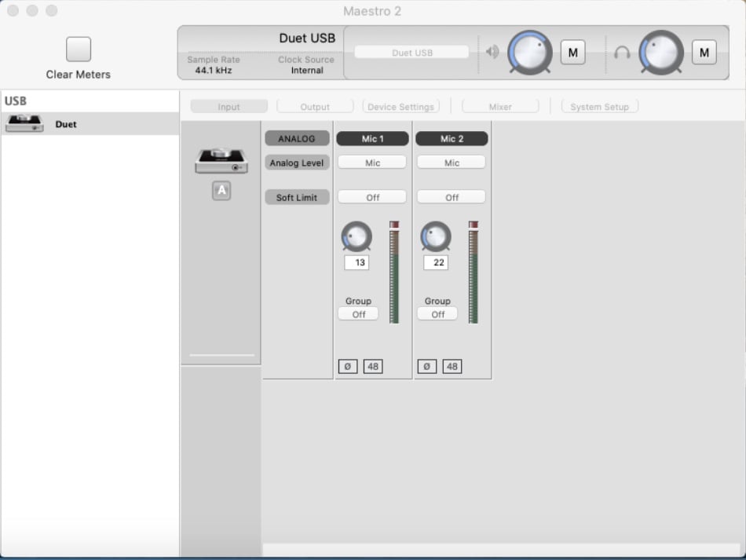Open the Soft Limit dropdown for Mic 1

pyautogui.click(x=371, y=196)
